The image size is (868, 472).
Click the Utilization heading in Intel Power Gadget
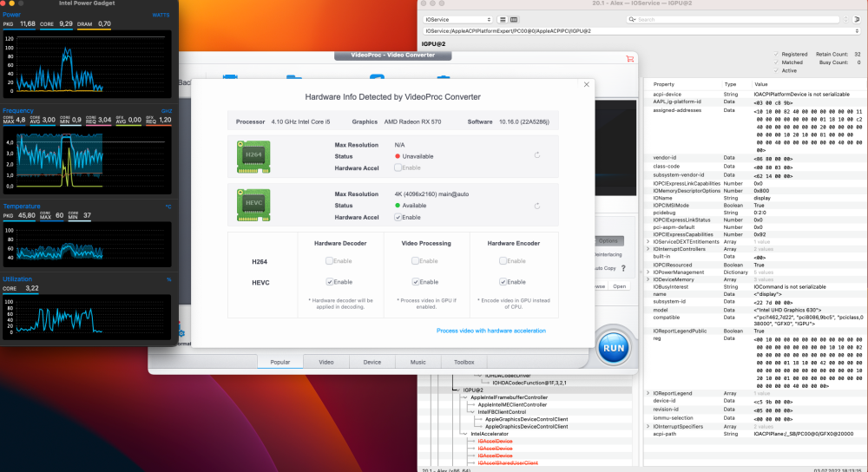[17, 279]
